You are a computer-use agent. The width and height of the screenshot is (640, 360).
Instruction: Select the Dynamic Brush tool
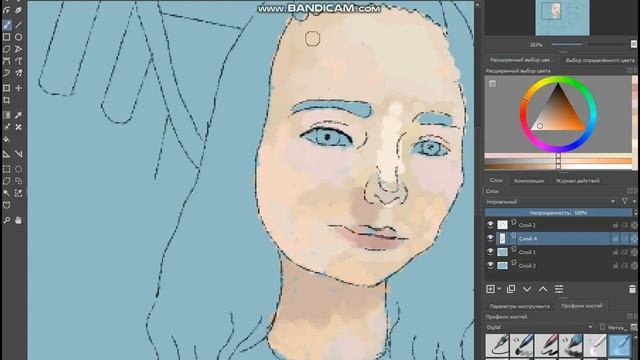tap(7, 73)
